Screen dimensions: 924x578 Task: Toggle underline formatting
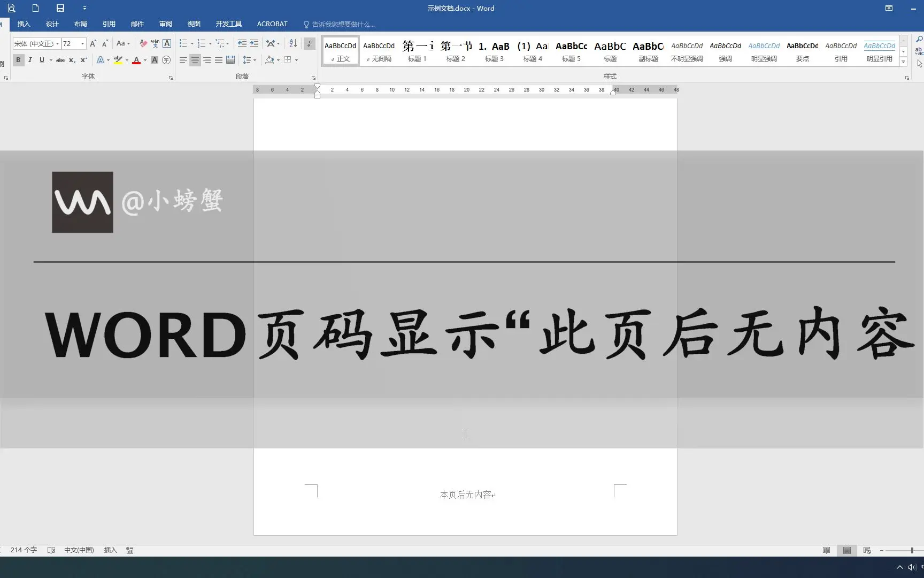[x=42, y=60]
